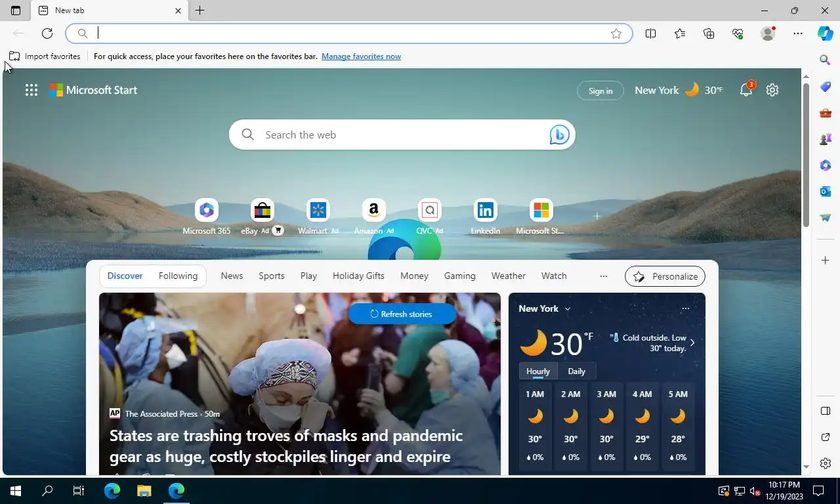840x504 pixels.
Task: Click Import favorites
Action: [45, 56]
